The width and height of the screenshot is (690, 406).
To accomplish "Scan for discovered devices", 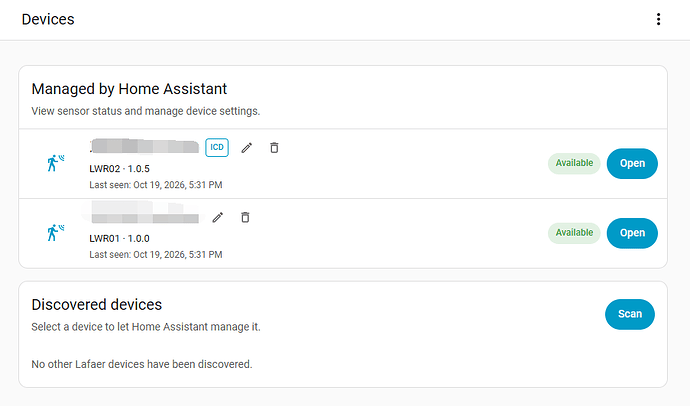I will coord(630,314).
